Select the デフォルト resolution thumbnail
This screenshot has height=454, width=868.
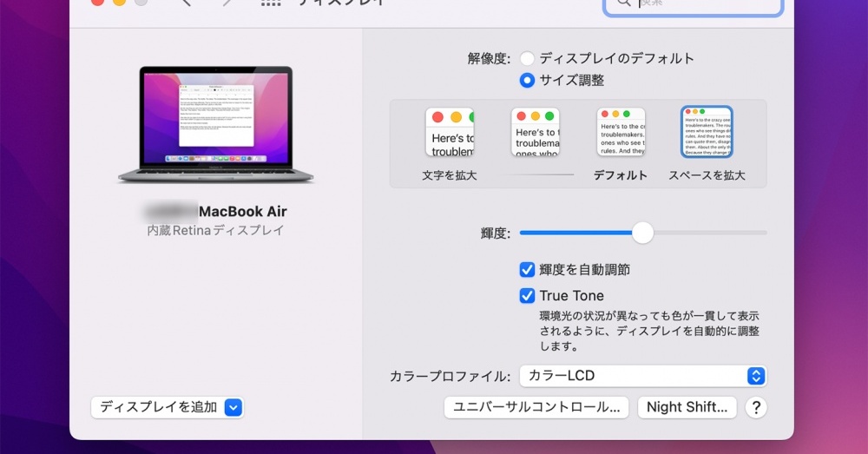click(x=621, y=132)
